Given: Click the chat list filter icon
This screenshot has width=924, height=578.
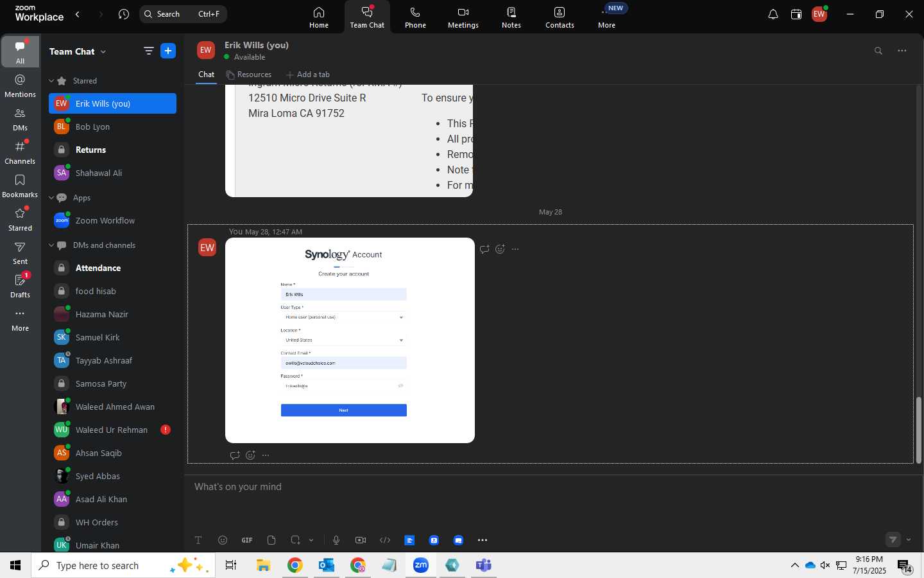Looking at the screenshot, I should coord(149,51).
